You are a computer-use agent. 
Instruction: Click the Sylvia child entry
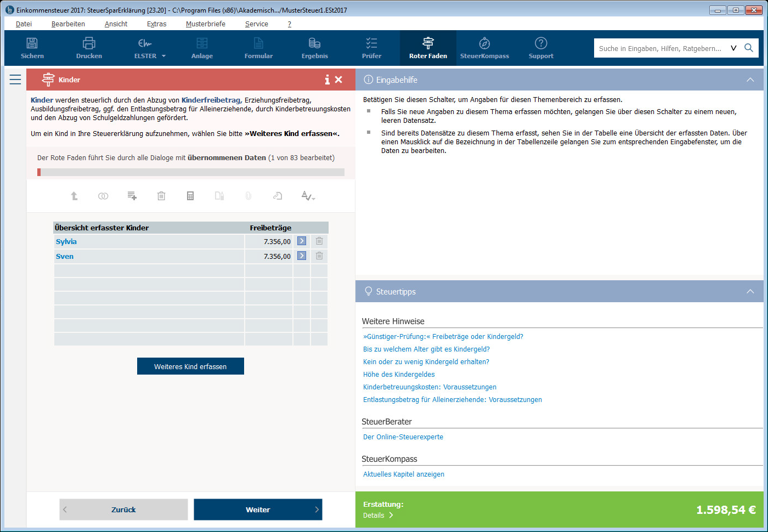66,242
